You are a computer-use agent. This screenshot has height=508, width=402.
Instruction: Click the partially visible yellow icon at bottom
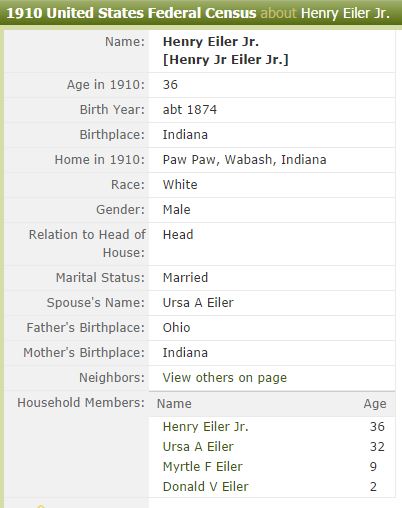pos(41,506)
